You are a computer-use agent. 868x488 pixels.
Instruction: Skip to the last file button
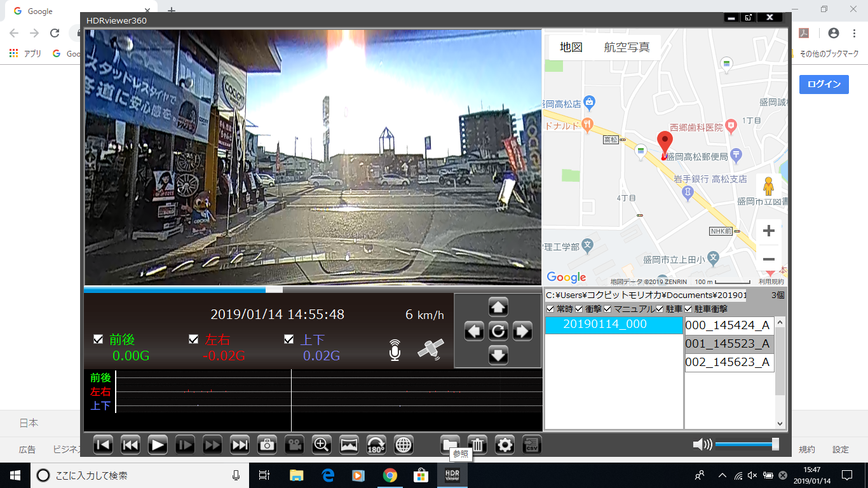pos(240,445)
